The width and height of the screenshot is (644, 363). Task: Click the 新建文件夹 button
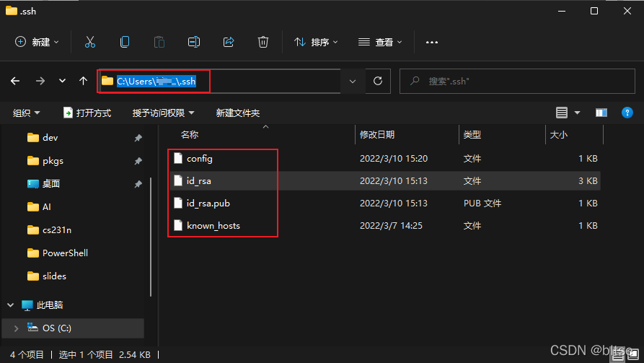238,113
